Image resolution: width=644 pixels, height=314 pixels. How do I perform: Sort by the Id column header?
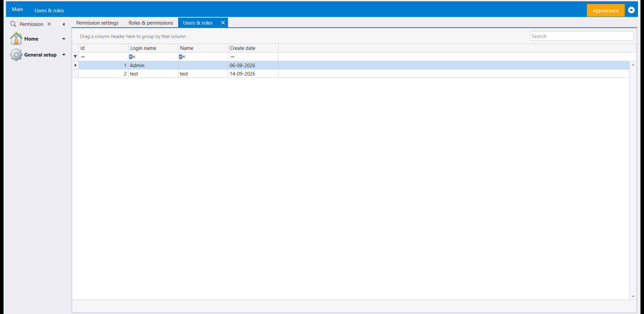pos(103,48)
